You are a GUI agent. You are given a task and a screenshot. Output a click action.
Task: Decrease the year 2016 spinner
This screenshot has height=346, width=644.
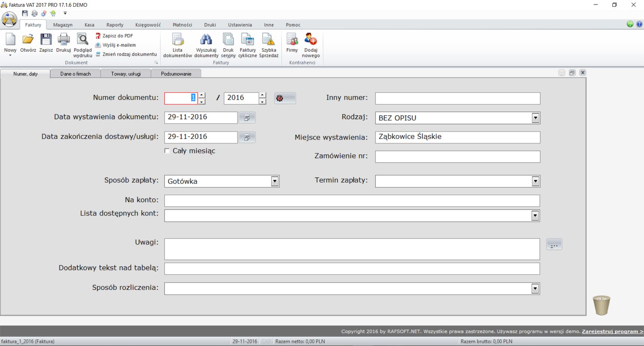(262, 101)
